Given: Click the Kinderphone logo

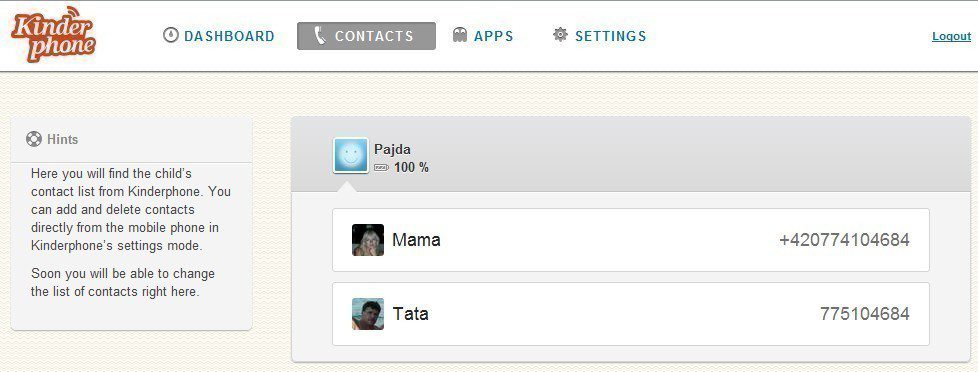Looking at the screenshot, I should point(54,34).
